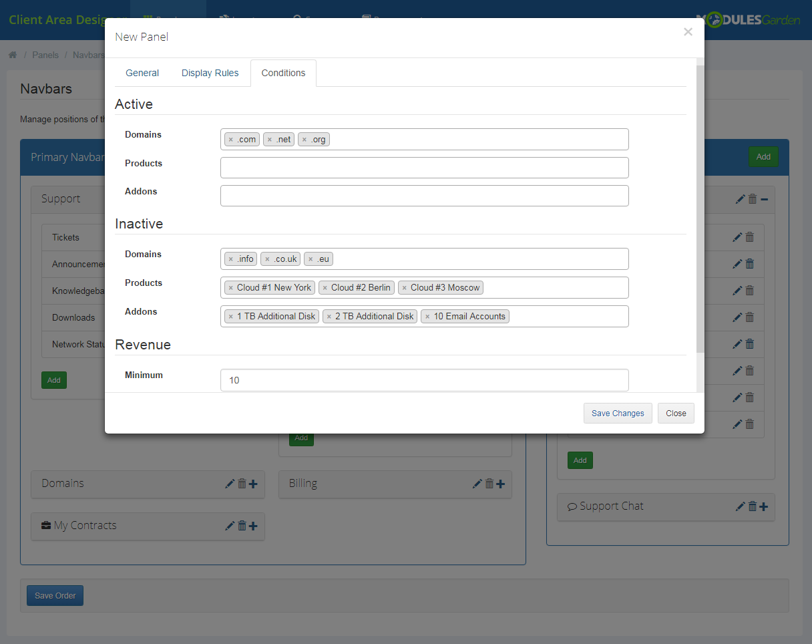Viewport: 812px width, 644px height.
Task: Go to home via breadcrumb house icon
Action: click(13, 55)
